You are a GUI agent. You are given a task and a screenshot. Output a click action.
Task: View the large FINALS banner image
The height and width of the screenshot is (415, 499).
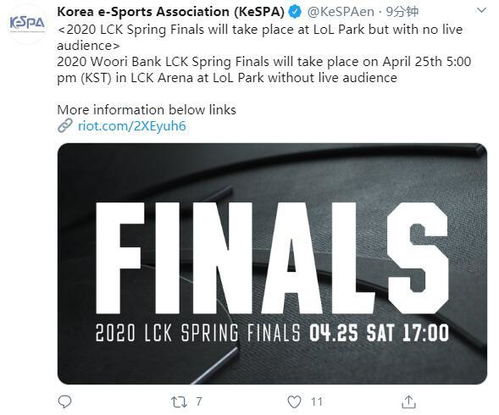(x=272, y=264)
